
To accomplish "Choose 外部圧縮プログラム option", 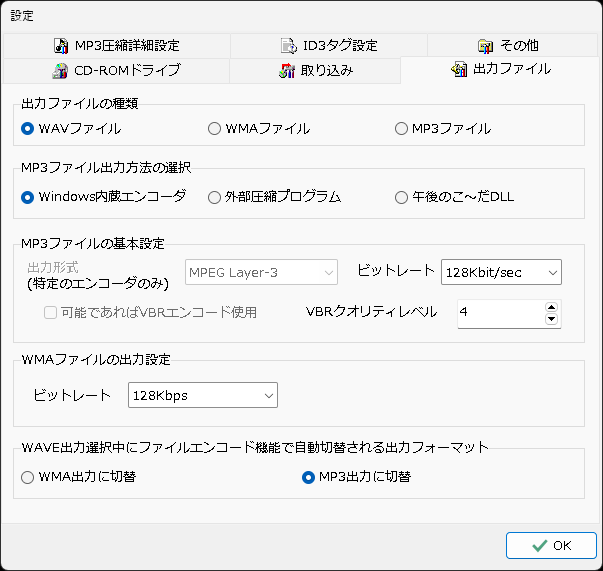I will click(274, 197).
